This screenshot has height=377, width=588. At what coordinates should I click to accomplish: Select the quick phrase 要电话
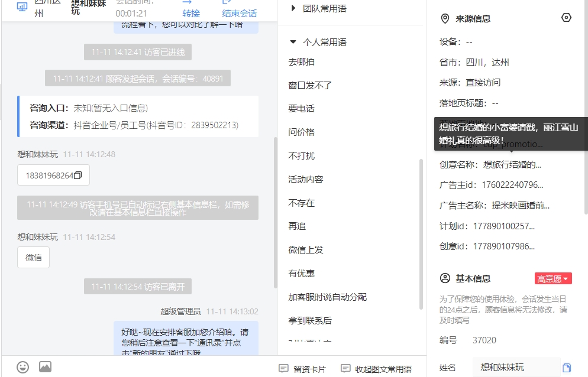[301, 109]
